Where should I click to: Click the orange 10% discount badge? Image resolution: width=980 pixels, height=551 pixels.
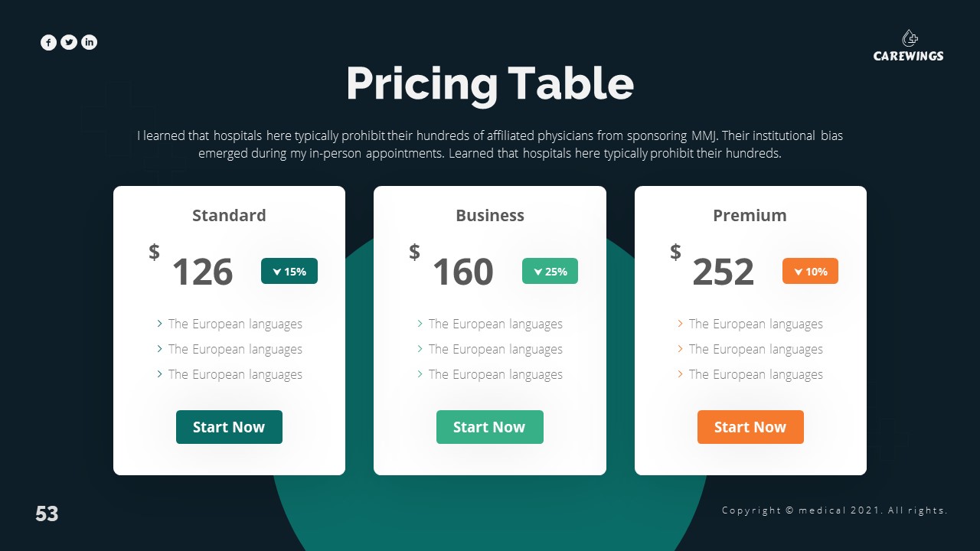click(810, 271)
